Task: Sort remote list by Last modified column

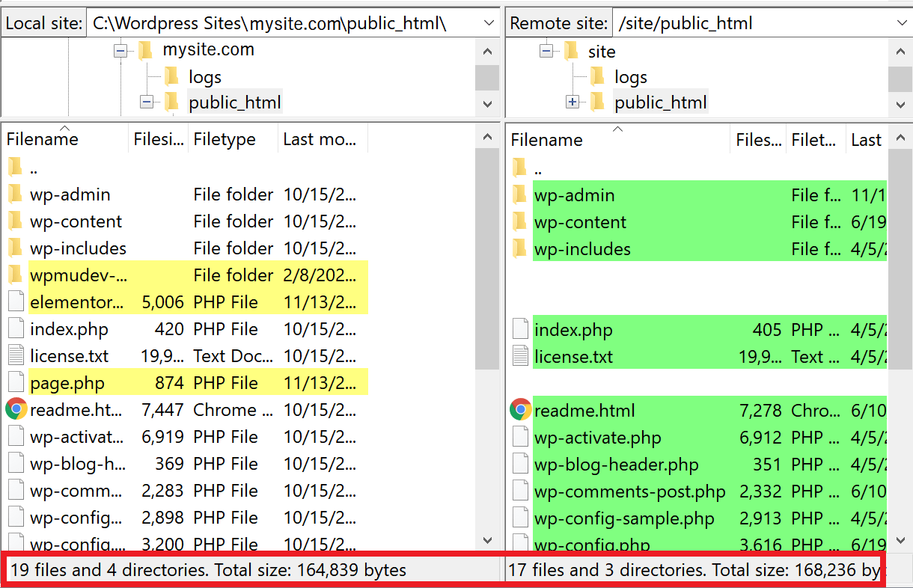Action: click(x=867, y=140)
